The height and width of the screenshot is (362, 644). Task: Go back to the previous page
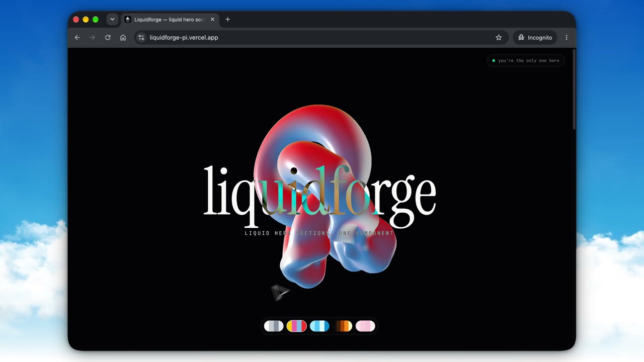pyautogui.click(x=77, y=37)
